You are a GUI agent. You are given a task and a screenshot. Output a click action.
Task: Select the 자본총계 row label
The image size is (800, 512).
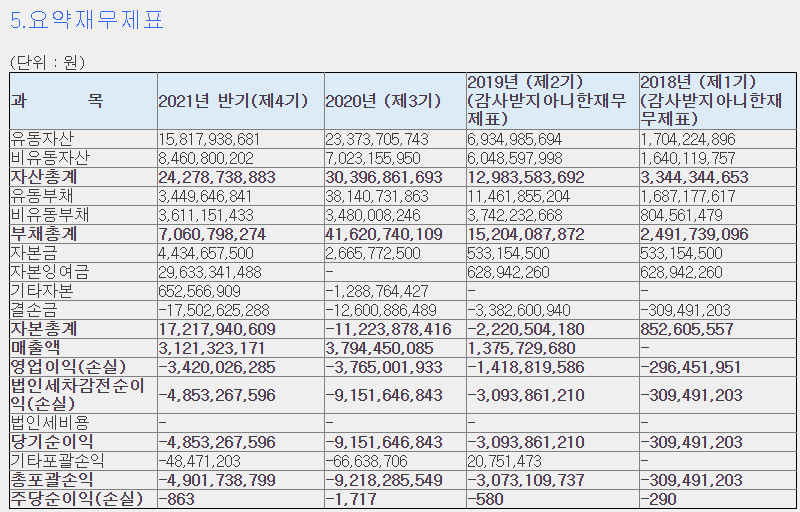(x=44, y=329)
